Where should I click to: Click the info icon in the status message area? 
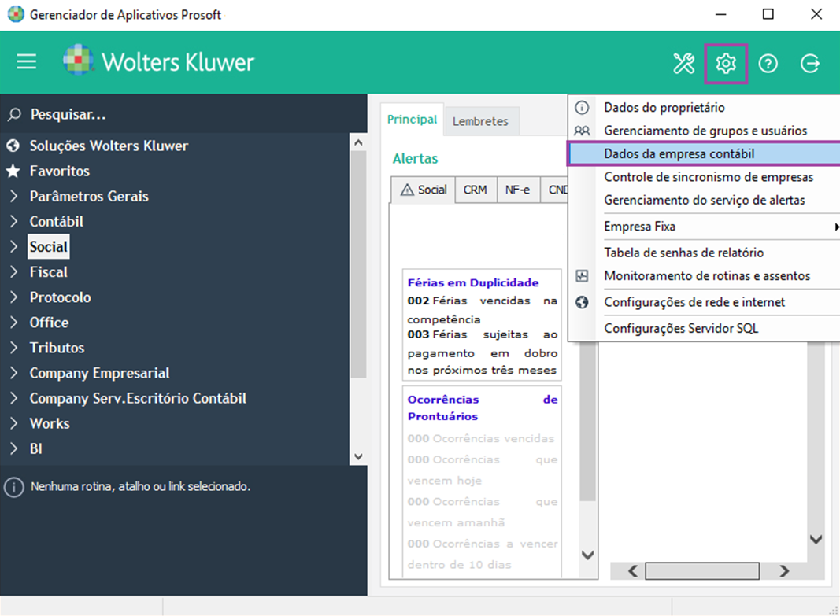coord(14,487)
